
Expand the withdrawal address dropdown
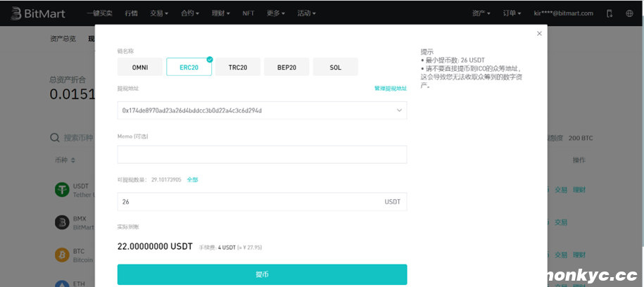pyautogui.click(x=400, y=110)
